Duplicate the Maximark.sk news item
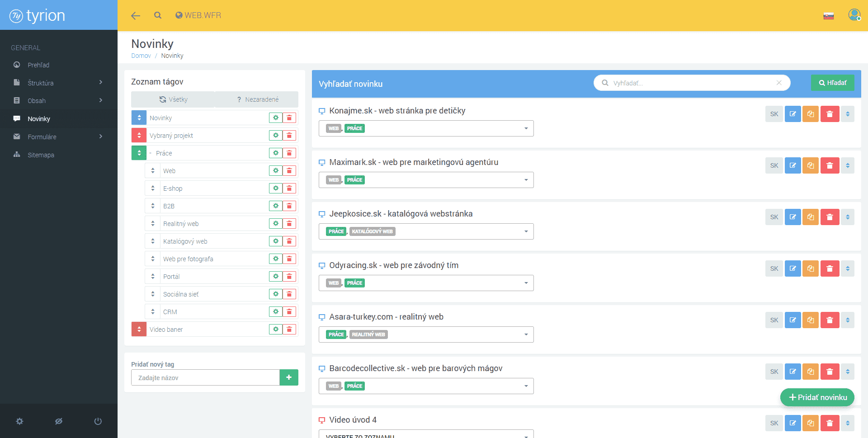The image size is (868, 438). (x=811, y=166)
